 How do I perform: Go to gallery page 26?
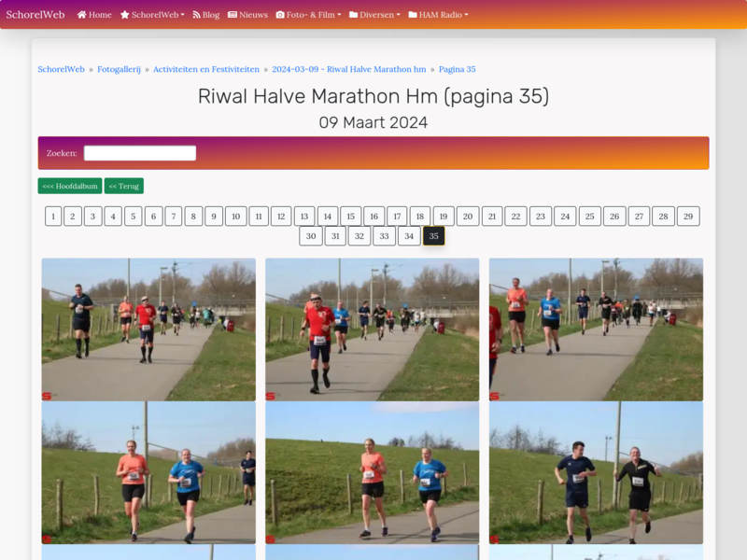click(614, 217)
